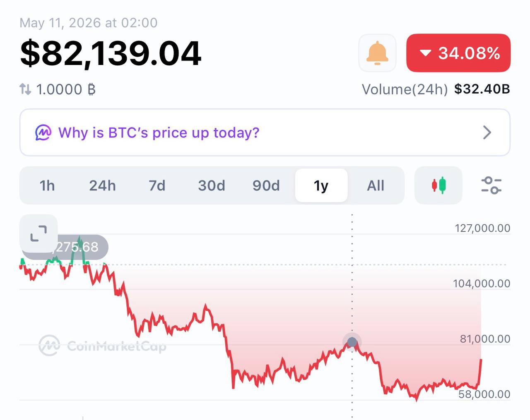Toggle the 34.08% price change badge
The height and width of the screenshot is (420, 530).
point(458,53)
